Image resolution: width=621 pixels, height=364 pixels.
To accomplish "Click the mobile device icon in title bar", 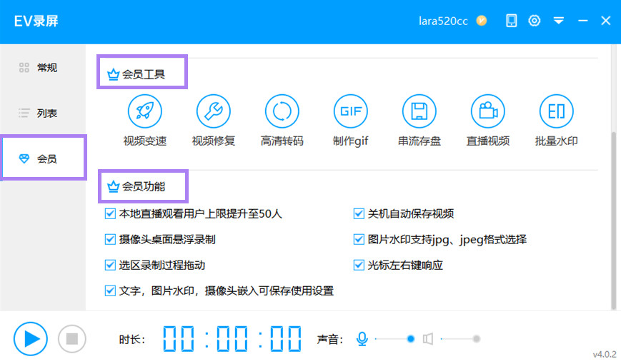I will point(511,21).
